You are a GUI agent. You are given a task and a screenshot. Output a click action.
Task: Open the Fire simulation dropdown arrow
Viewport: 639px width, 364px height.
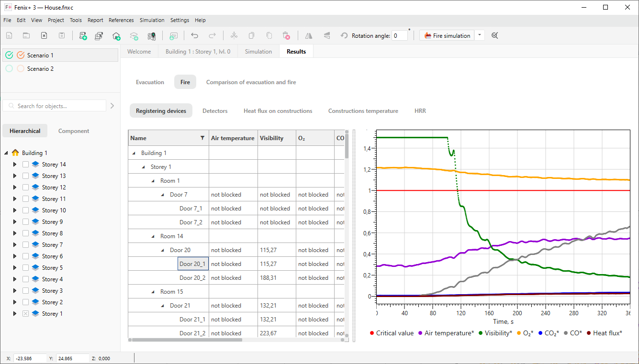click(479, 35)
